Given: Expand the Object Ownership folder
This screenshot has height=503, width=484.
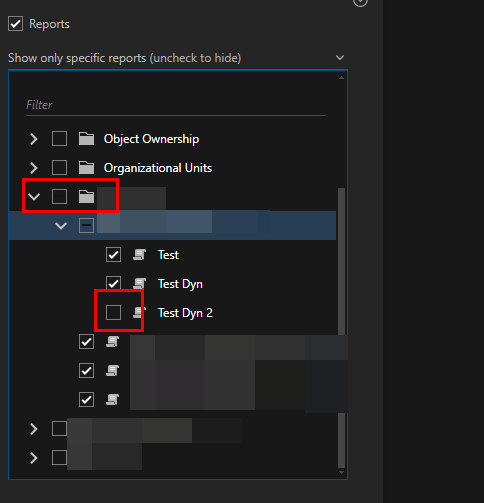Looking at the screenshot, I should tap(34, 139).
